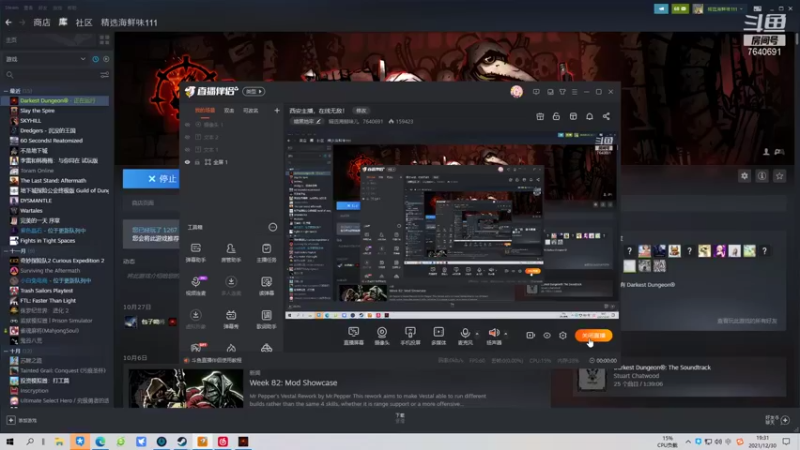Add the 摄像头 camera source
Screen dimensions: 800x450
pos(382,336)
